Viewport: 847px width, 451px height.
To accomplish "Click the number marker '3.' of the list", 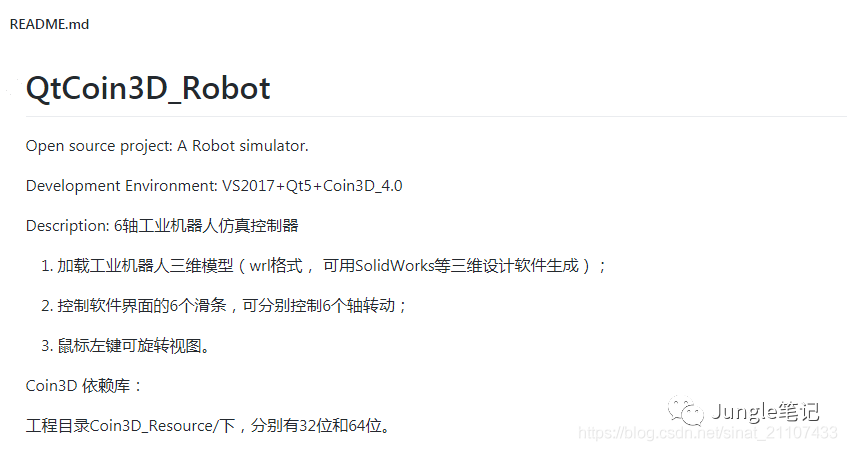I will (46, 346).
